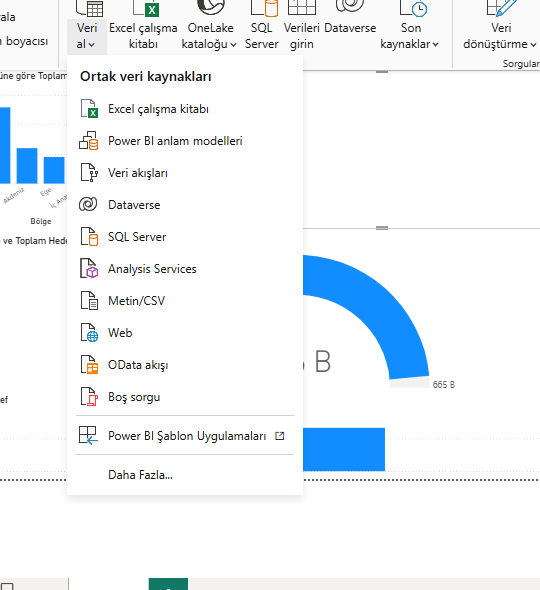Click SQL Server ribbon icon
The width and height of the screenshot is (540, 590).
(x=265, y=8)
